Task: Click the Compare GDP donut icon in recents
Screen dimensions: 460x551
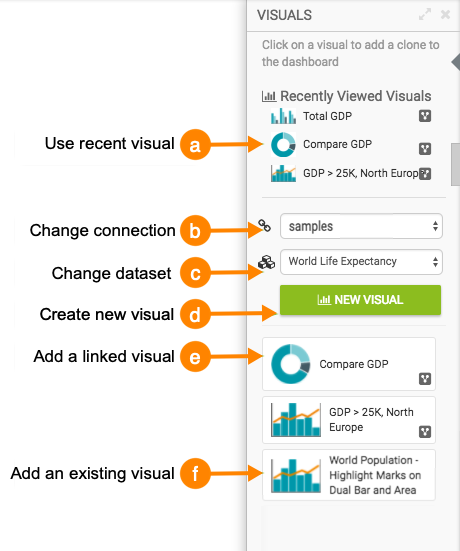Action: pos(283,145)
